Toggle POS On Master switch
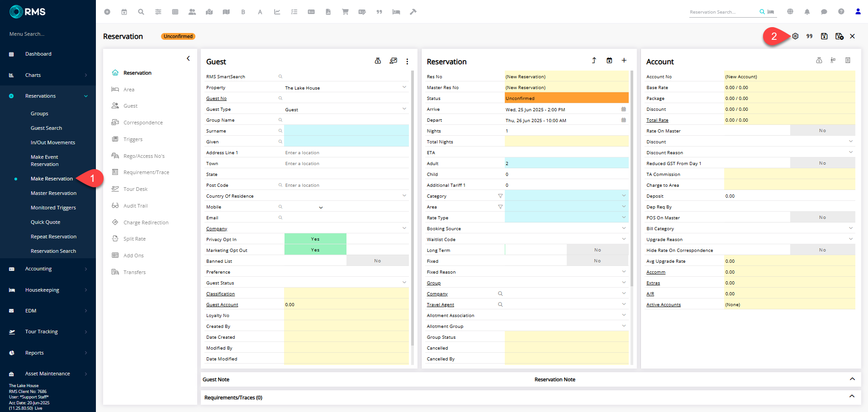 [822, 217]
